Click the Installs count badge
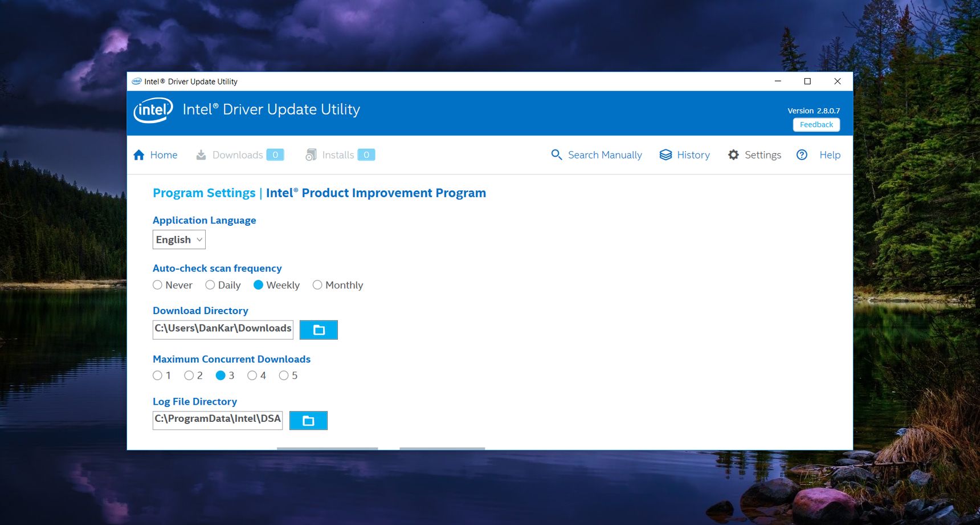 366,155
